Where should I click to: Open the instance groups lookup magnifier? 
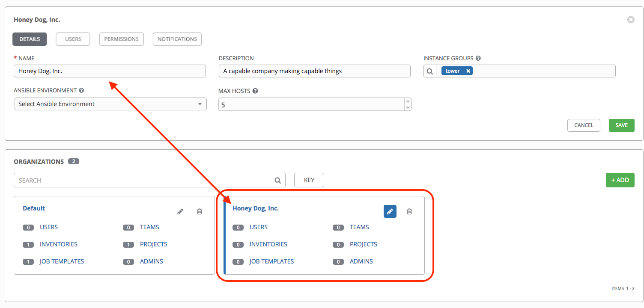[430, 71]
